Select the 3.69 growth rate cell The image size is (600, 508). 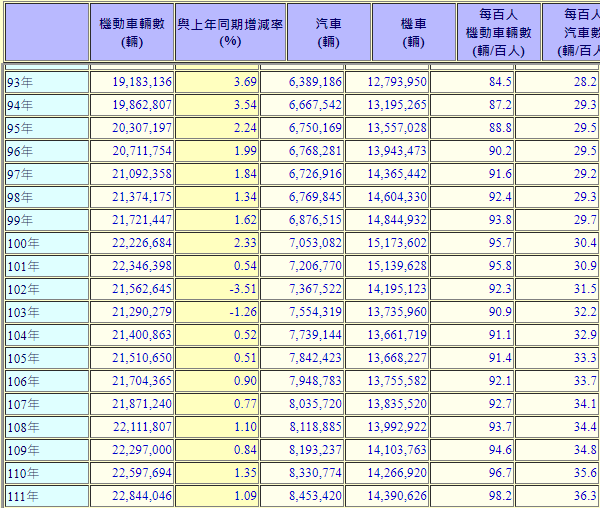217,82
